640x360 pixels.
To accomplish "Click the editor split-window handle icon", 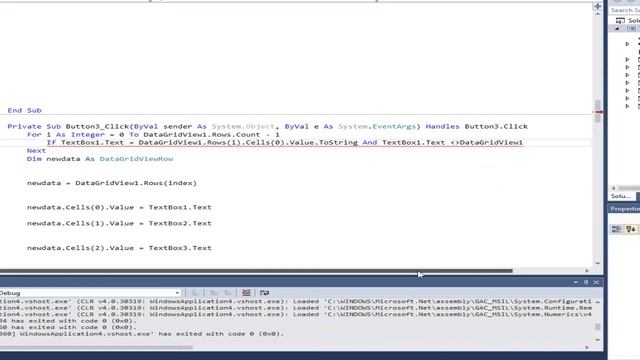I will coord(598,6).
